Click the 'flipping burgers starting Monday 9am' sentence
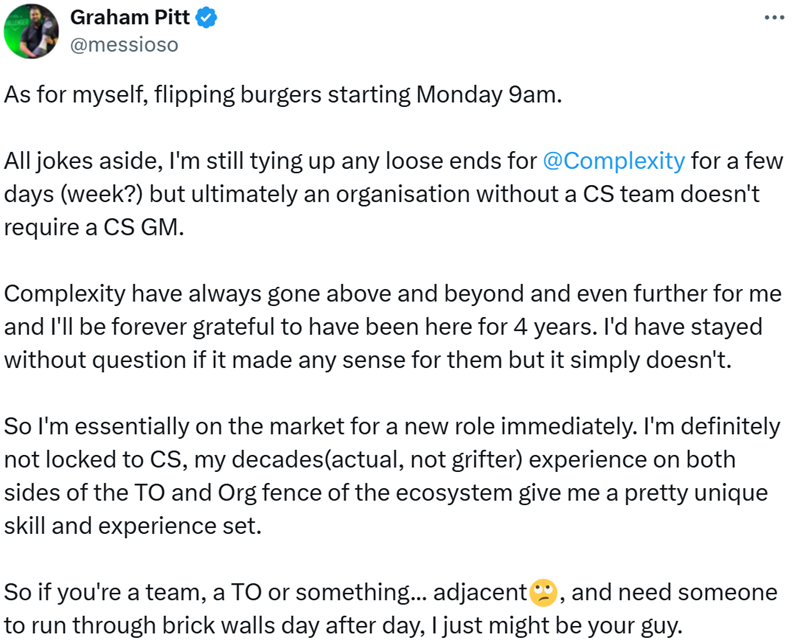 pyautogui.click(x=283, y=95)
